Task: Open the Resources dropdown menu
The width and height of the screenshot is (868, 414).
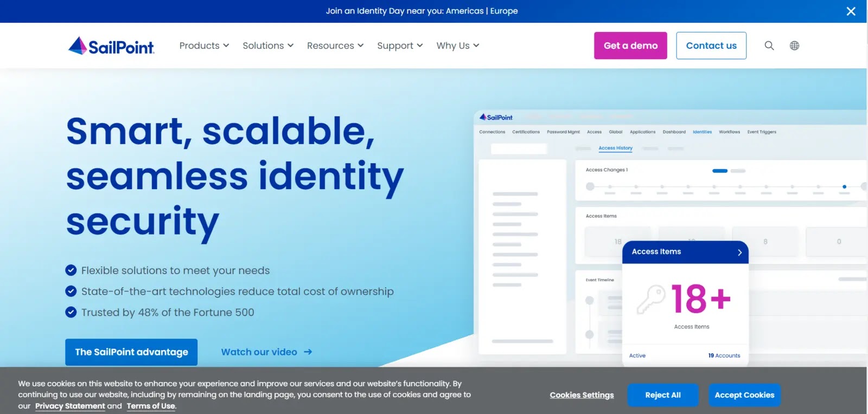Action: point(335,46)
